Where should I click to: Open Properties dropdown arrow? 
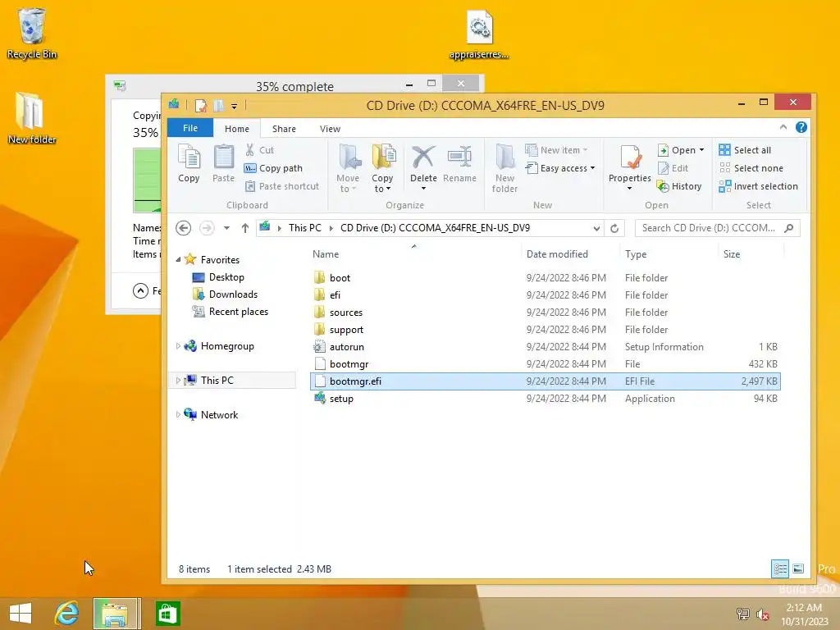629,188
